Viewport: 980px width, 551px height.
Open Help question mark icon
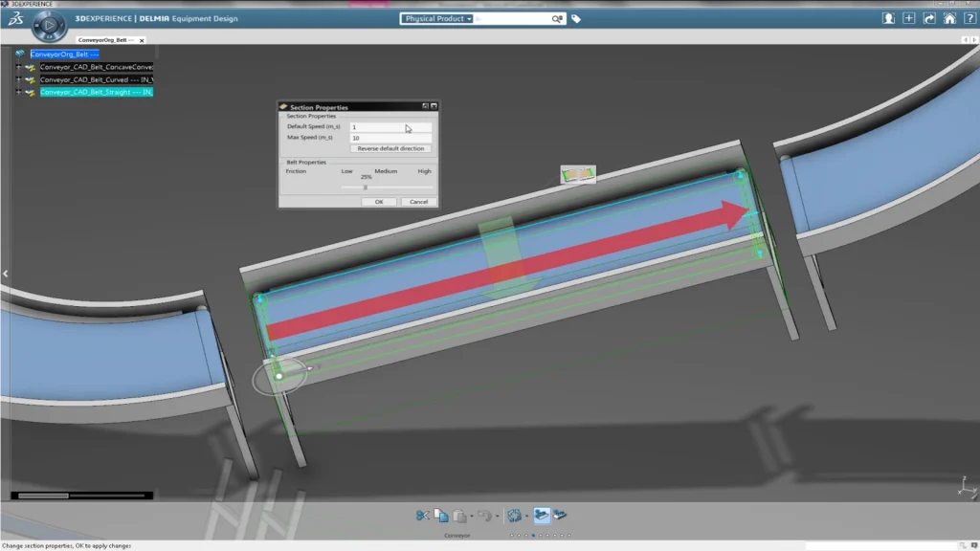[968, 18]
